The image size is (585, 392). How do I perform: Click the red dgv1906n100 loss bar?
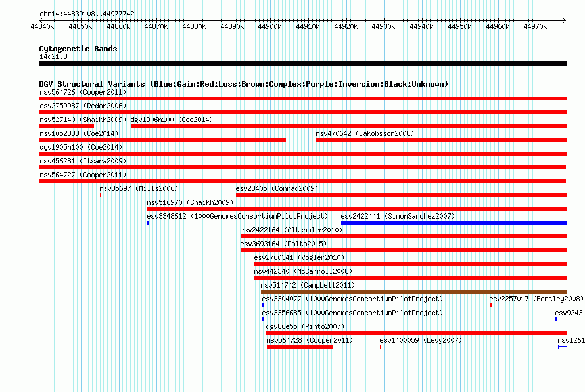point(349,126)
